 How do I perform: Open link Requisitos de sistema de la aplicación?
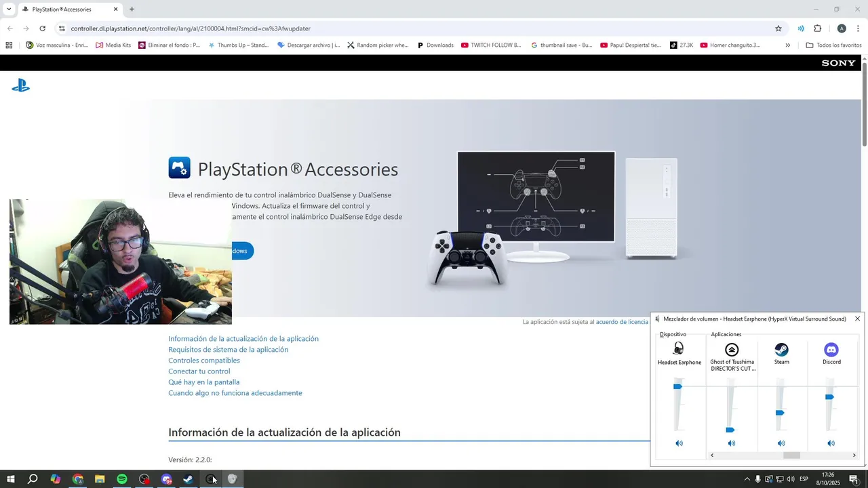[229, 350]
